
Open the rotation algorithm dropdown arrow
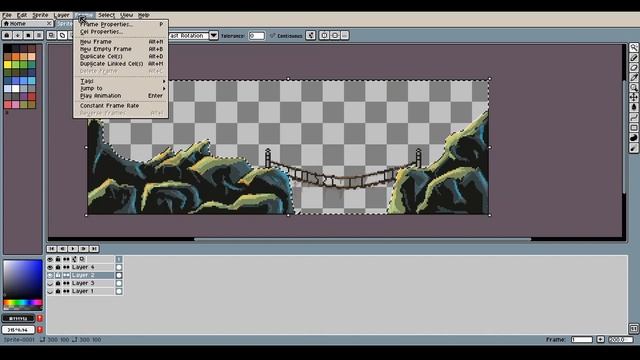[213, 36]
